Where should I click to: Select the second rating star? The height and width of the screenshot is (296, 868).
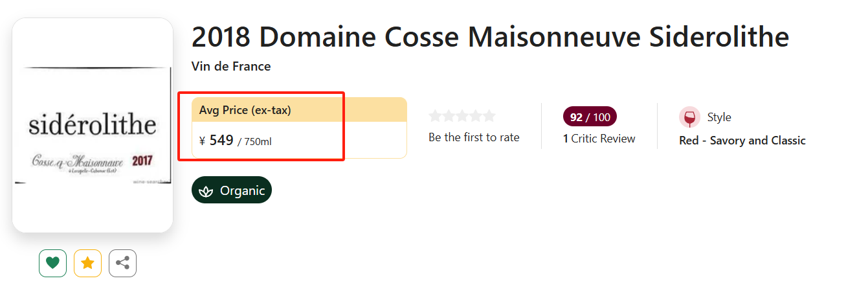[x=449, y=116]
